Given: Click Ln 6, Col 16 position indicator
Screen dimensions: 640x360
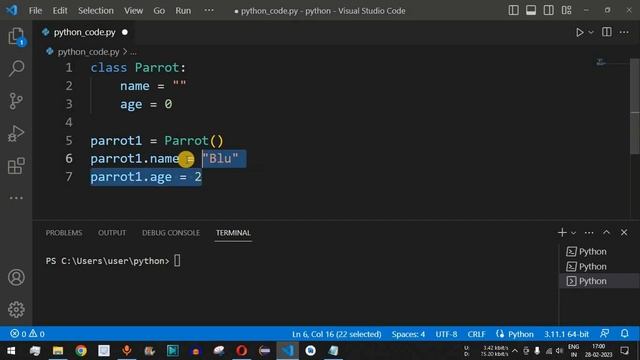Looking at the screenshot, I should [337, 334].
